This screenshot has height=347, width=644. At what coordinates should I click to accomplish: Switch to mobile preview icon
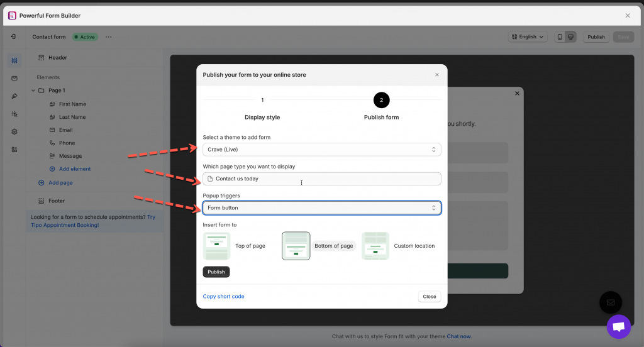tap(560, 37)
